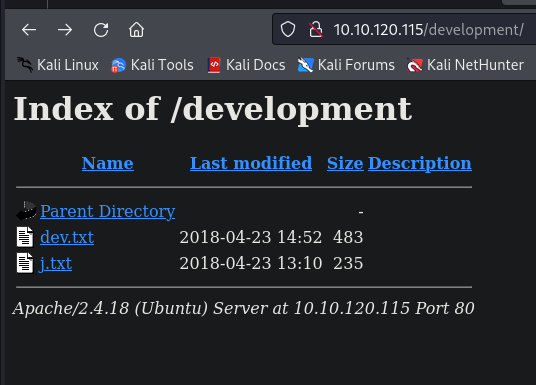Open the Kali NetHunter bookmark

point(465,65)
